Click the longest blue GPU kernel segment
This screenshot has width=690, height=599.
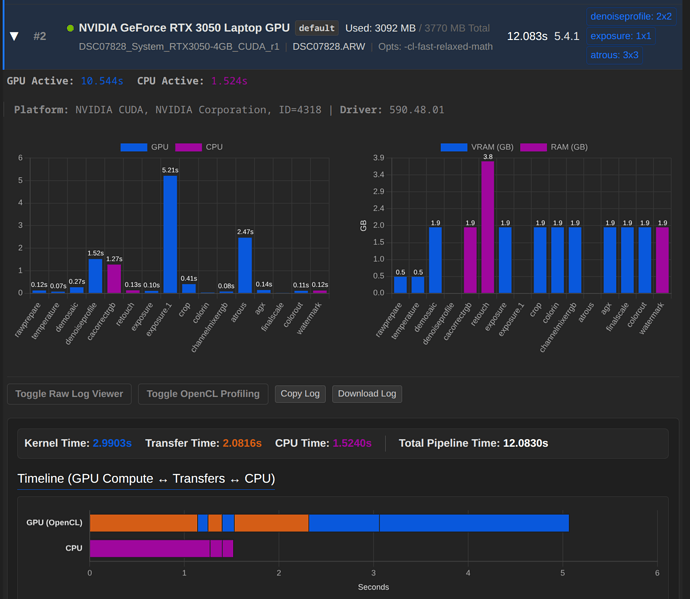tap(474, 523)
